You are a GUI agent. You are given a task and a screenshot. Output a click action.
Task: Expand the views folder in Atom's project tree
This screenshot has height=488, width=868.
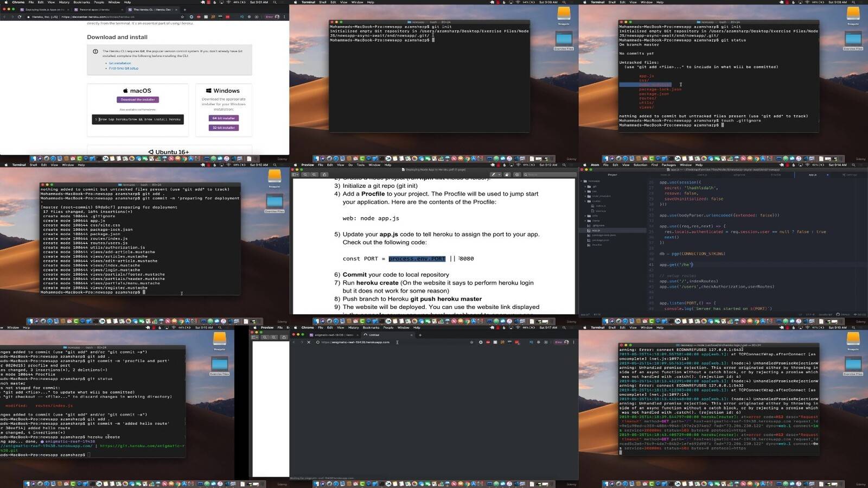click(585, 221)
